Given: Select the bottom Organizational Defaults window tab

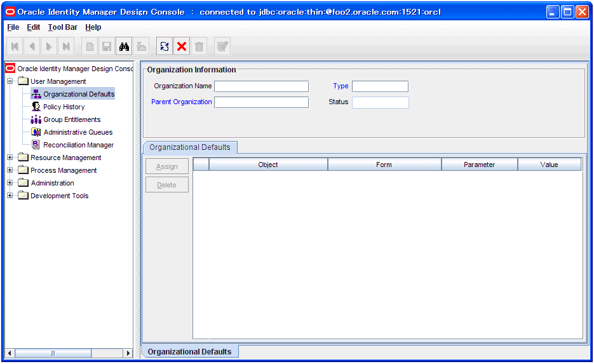Looking at the screenshot, I should tap(190, 351).
